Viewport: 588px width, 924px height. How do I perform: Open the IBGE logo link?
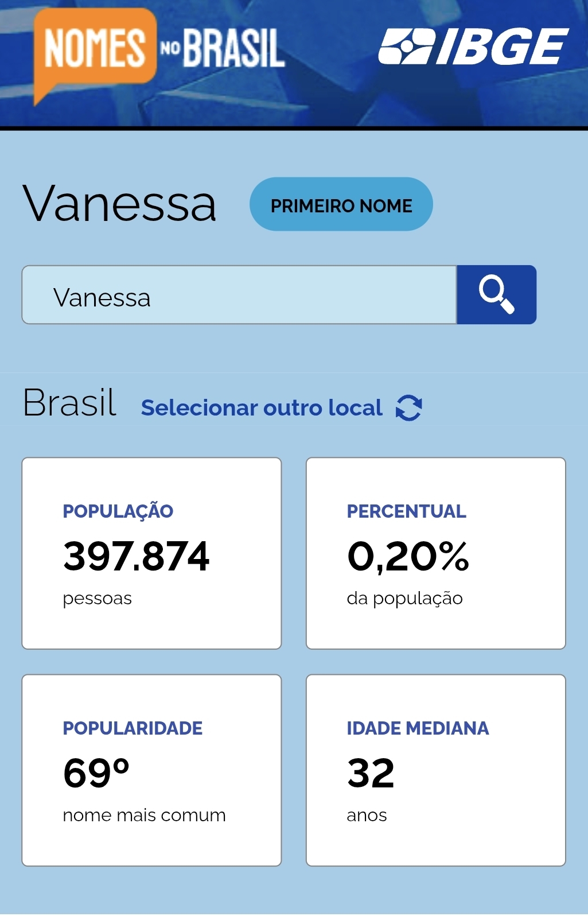(x=473, y=46)
